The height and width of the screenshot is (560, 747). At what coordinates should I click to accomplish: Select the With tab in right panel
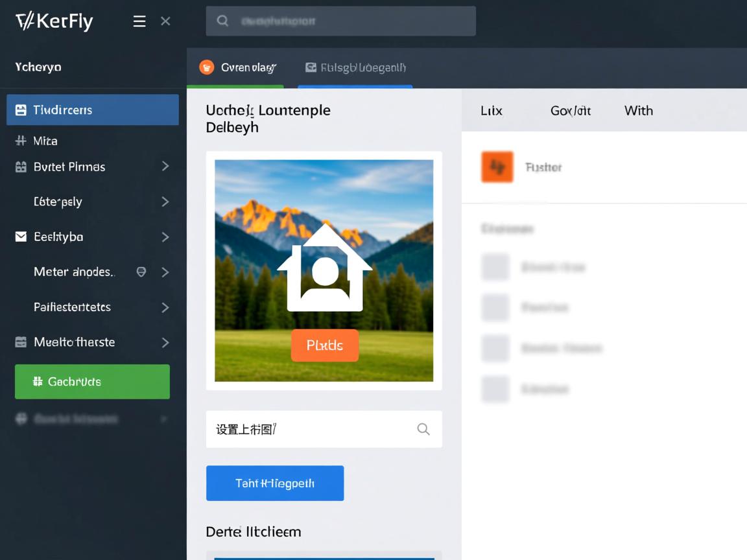638,111
